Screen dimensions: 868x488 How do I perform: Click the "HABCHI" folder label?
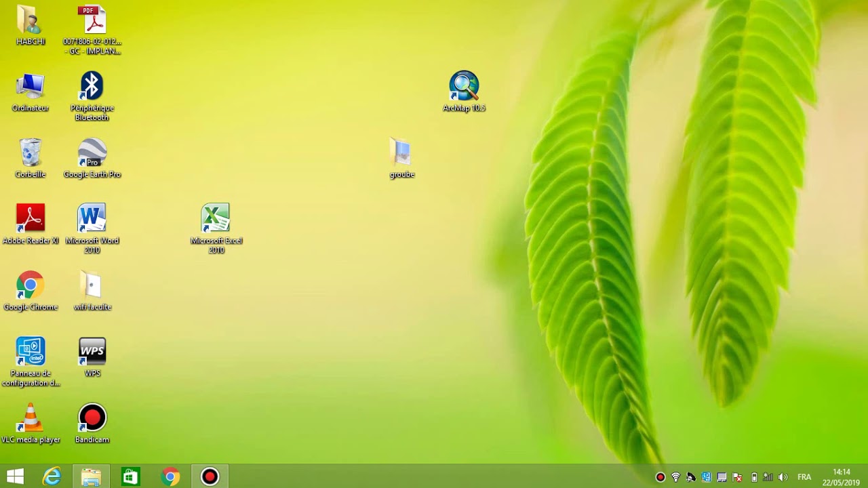click(31, 41)
